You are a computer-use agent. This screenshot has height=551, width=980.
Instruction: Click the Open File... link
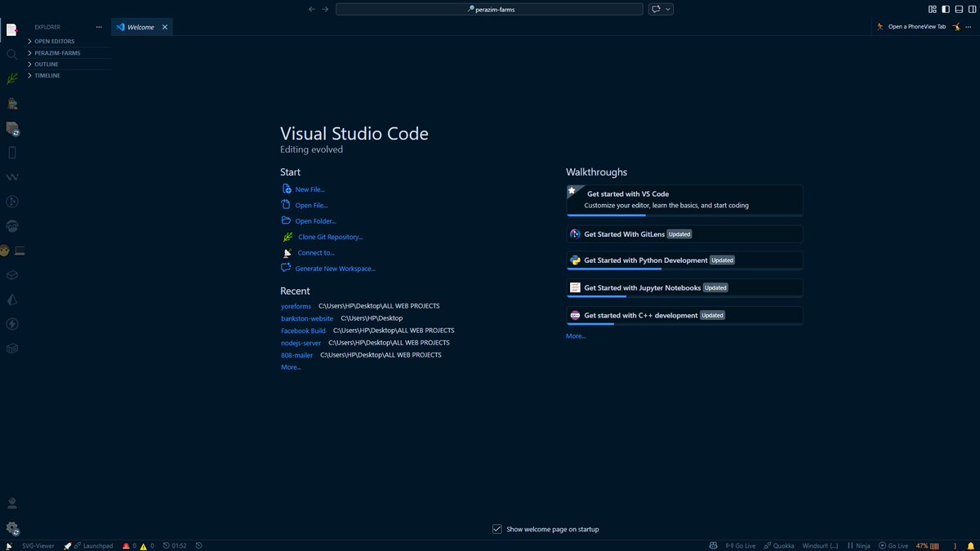pyautogui.click(x=311, y=206)
